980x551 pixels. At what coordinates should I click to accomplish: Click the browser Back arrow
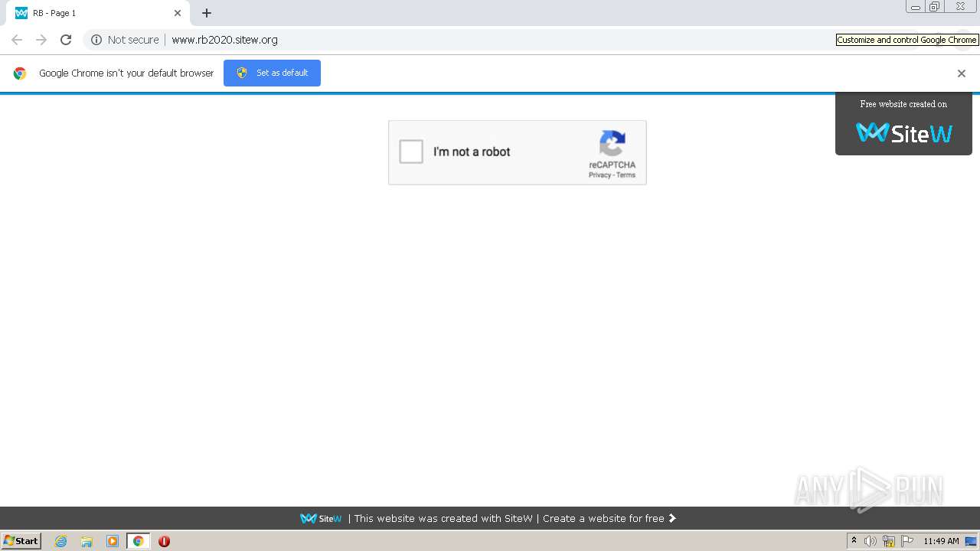pyautogui.click(x=17, y=40)
